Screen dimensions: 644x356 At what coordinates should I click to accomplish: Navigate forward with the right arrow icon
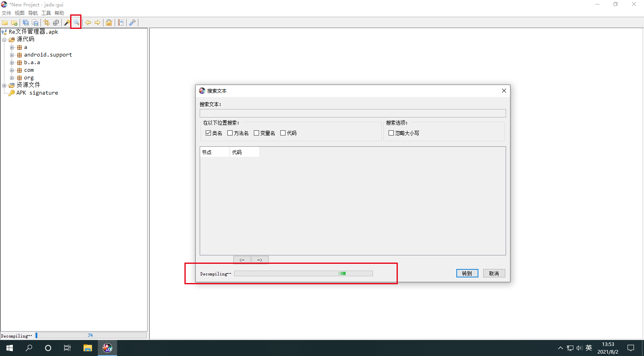(97, 22)
